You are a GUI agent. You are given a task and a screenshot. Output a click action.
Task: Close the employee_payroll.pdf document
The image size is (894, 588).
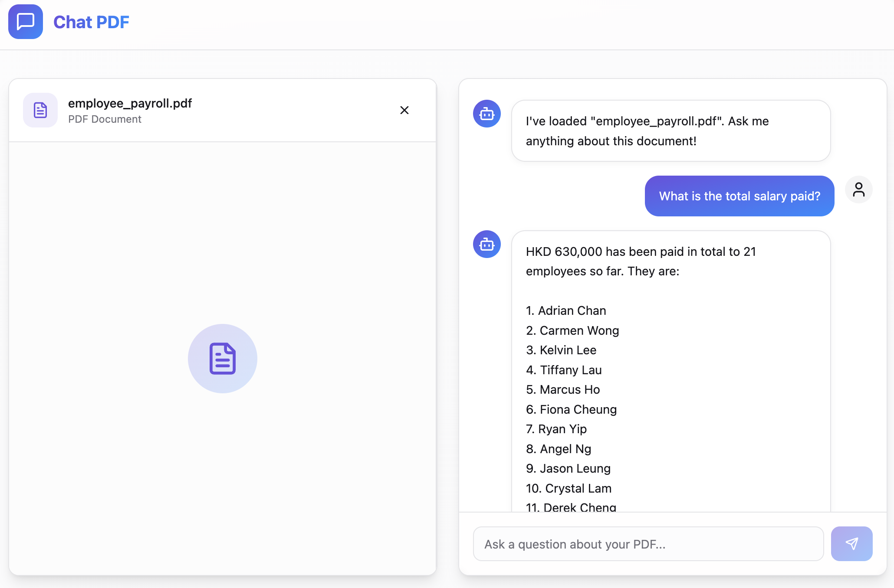(404, 110)
